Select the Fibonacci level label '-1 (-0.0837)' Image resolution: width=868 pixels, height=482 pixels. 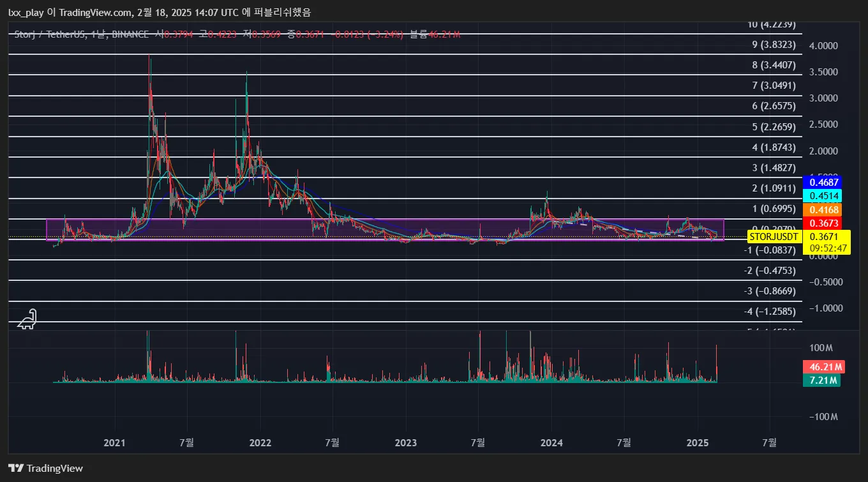770,250
